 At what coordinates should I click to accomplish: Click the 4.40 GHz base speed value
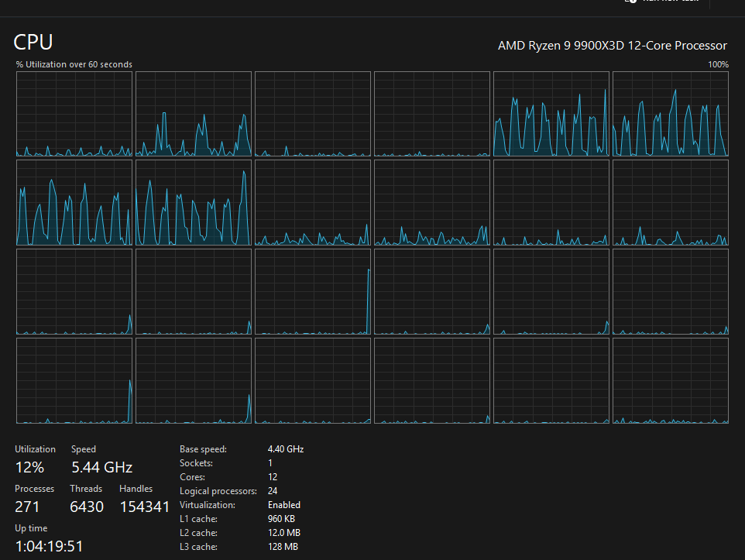[286, 449]
